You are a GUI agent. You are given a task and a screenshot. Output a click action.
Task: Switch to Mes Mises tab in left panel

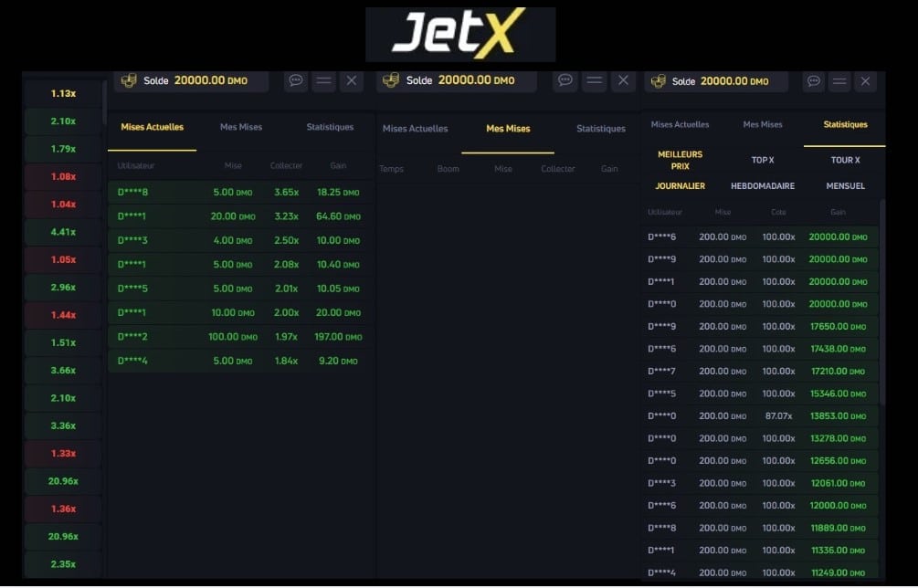[241, 127]
